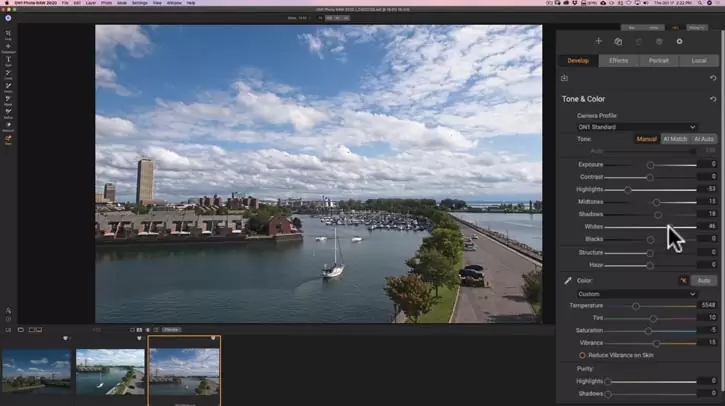Adjust the Saturation slider
725x406 pixels.
(x=648, y=331)
